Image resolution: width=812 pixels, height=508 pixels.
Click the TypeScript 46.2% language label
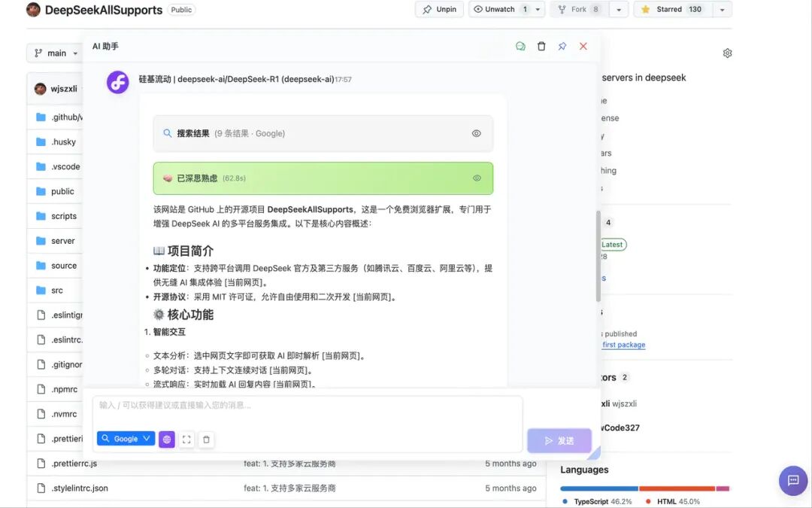coord(598,501)
